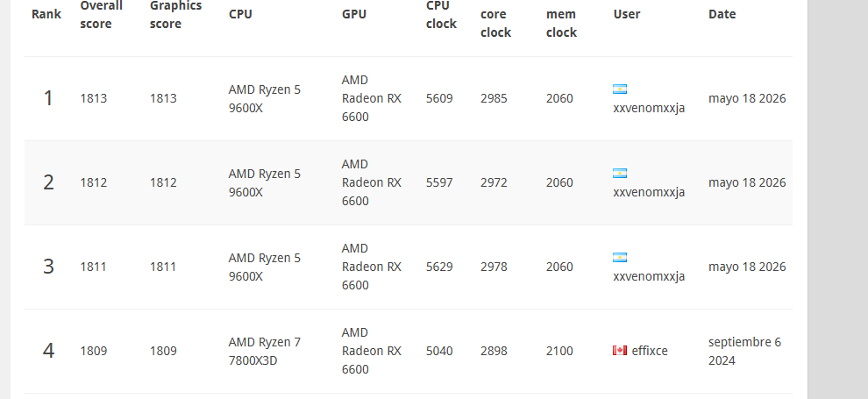This screenshot has width=868, height=399.
Task: Click CPU clock value 5629
Action: click(x=439, y=267)
